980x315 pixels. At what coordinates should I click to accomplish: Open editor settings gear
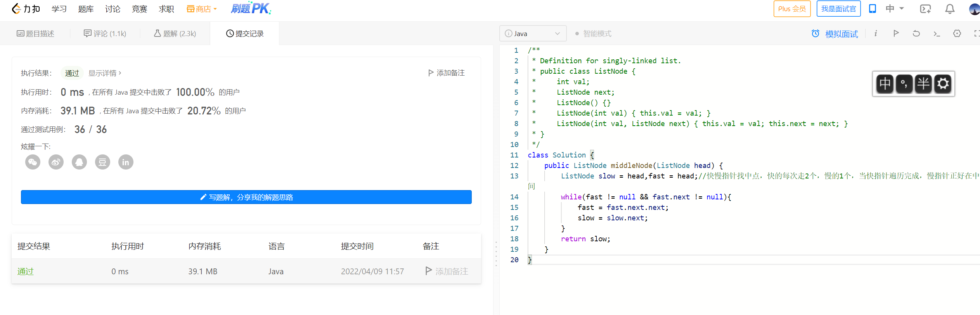point(957,33)
